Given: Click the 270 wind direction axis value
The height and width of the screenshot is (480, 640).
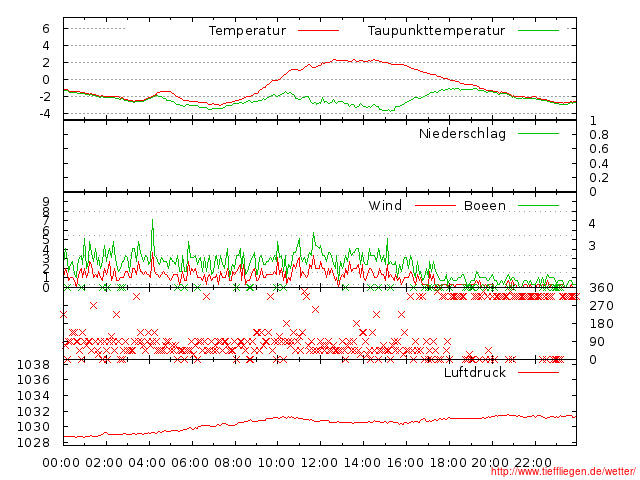Looking at the screenshot, I should pyautogui.click(x=601, y=306).
